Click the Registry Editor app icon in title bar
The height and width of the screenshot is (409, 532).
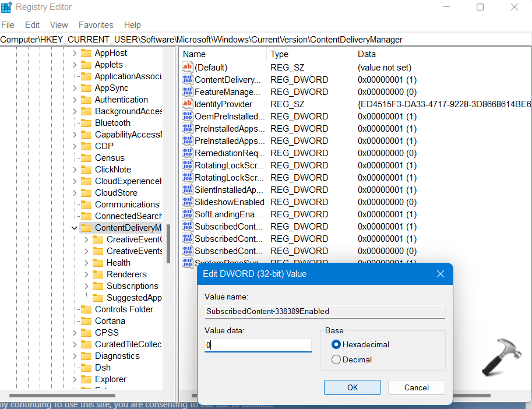7,7
